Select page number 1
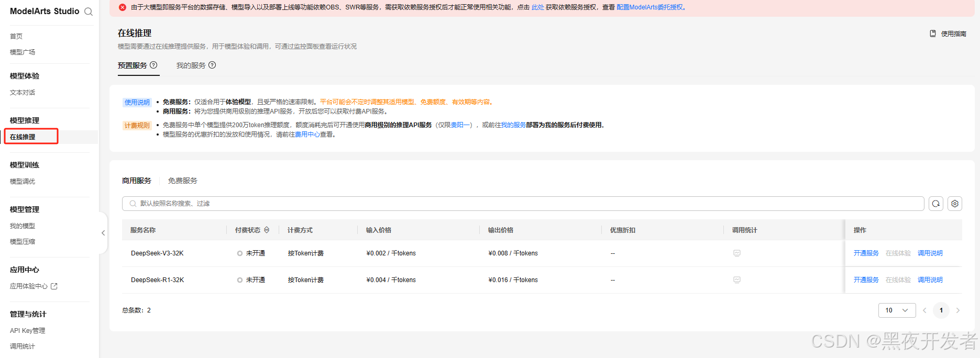This screenshot has width=980, height=358. click(x=941, y=310)
